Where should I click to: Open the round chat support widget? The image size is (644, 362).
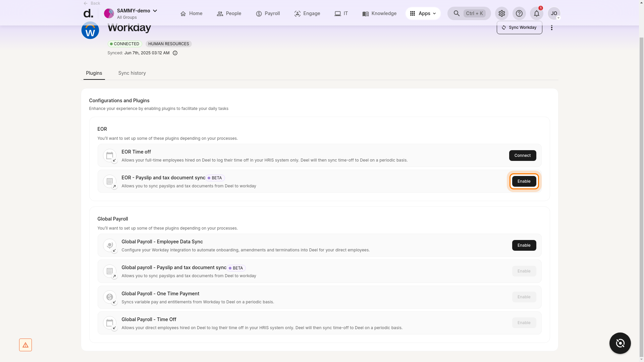[x=620, y=343]
